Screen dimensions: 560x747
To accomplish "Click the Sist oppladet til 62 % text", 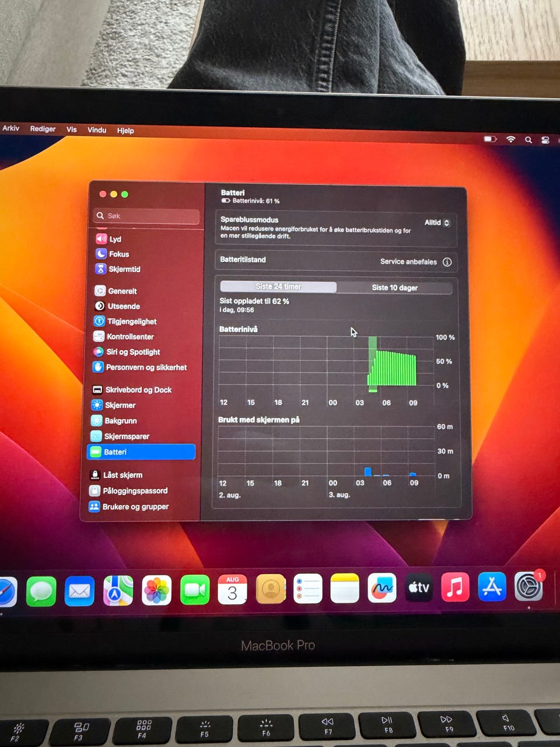I will click(x=254, y=301).
